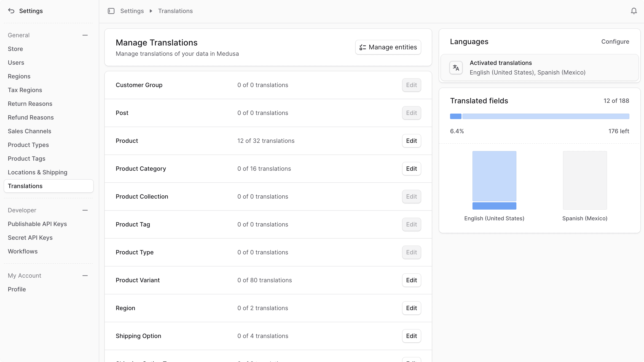Click the translation icon next to Activated translations
Viewport: 644px width, 362px height.
point(456,68)
